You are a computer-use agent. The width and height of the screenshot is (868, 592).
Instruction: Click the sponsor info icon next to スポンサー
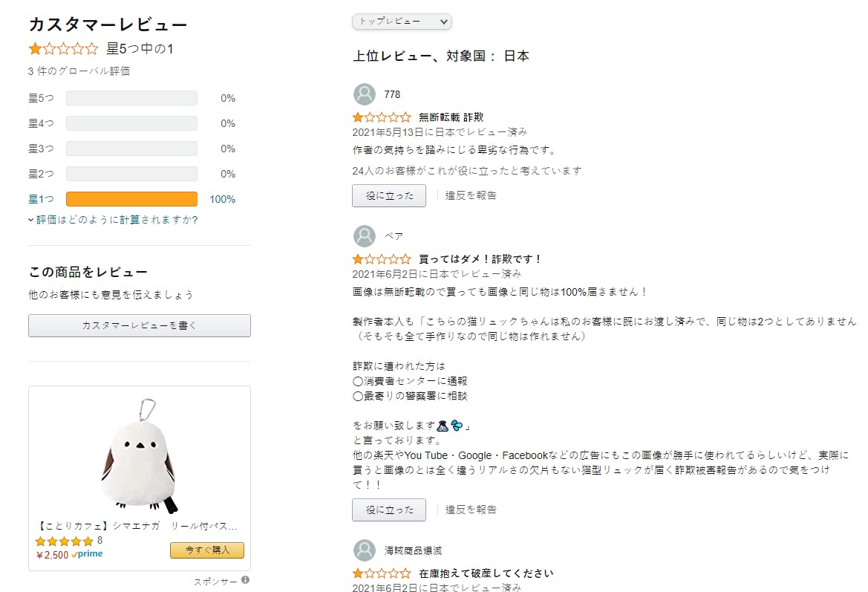245,580
